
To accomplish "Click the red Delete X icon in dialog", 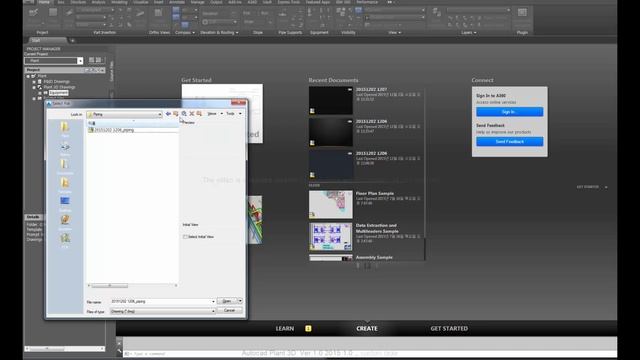I will coord(192,113).
